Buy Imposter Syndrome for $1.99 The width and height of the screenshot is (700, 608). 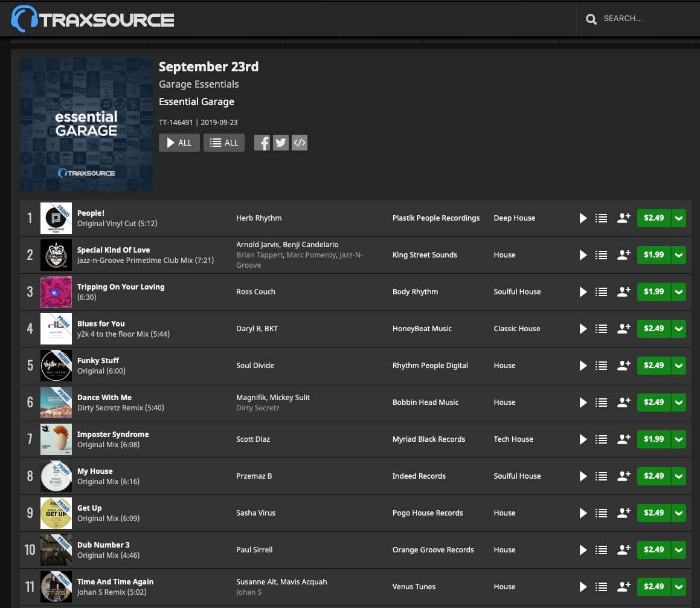click(x=653, y=439)
